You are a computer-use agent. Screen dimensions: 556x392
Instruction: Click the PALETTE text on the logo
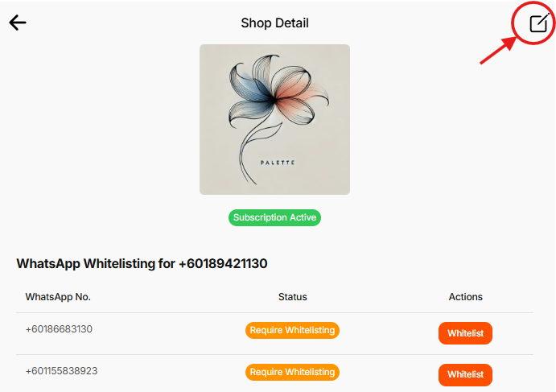pyautogui.click(x=278, y=163)
